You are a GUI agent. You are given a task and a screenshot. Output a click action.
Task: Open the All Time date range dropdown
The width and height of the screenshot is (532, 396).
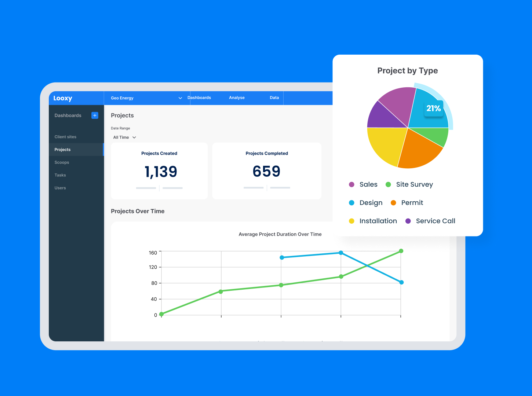(x=124, y=137)
